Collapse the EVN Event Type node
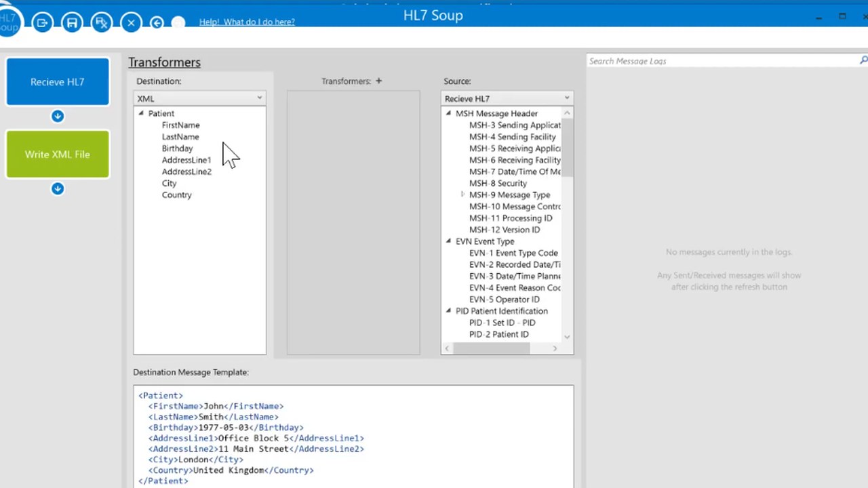 pos(448,241)
